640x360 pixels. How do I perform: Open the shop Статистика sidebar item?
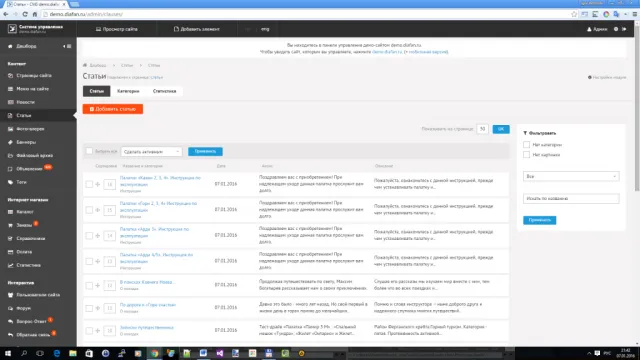point(29,265)
